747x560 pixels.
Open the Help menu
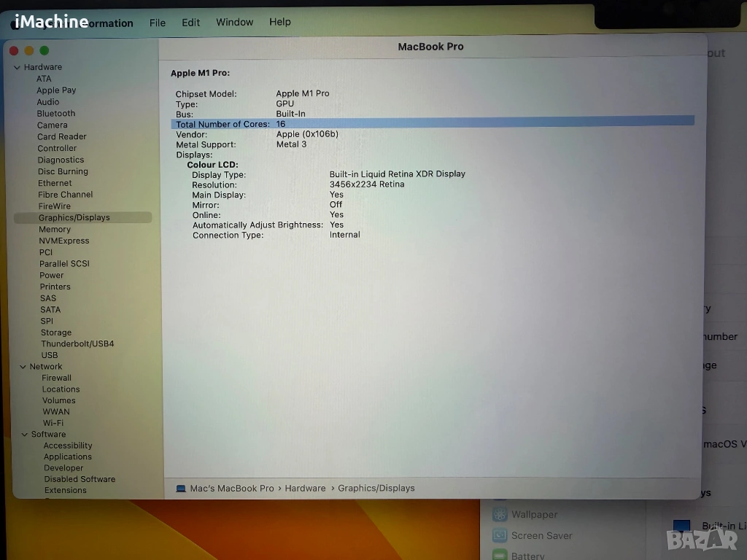280,22
